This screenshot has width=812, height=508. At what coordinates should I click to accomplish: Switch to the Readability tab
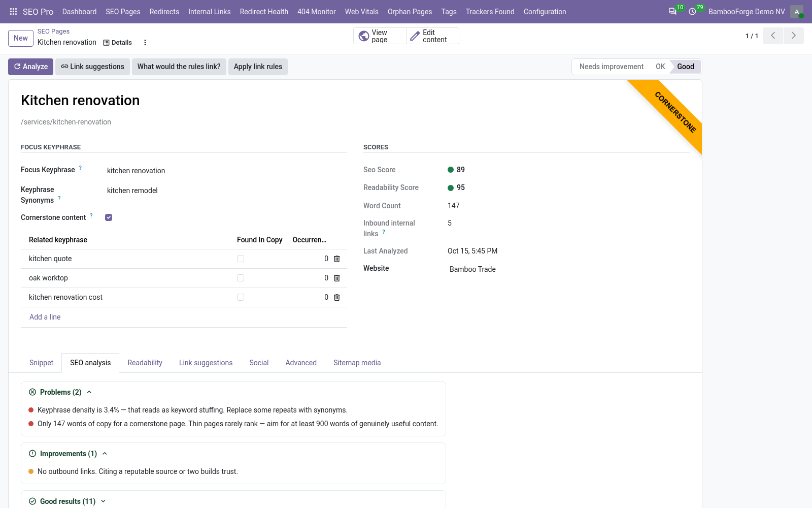[145, 363]
